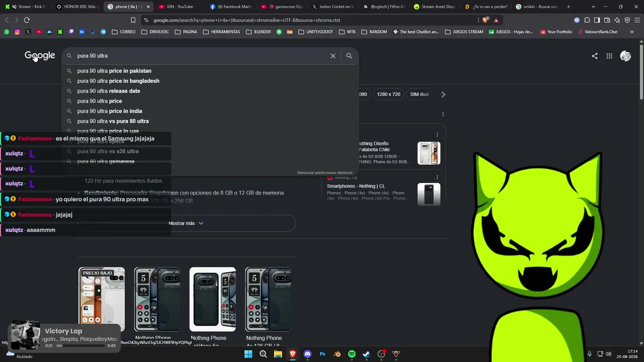
Task: Switch to the Indian Cricket on X tab
Action: pyautogui.click(x=332, y=7)
